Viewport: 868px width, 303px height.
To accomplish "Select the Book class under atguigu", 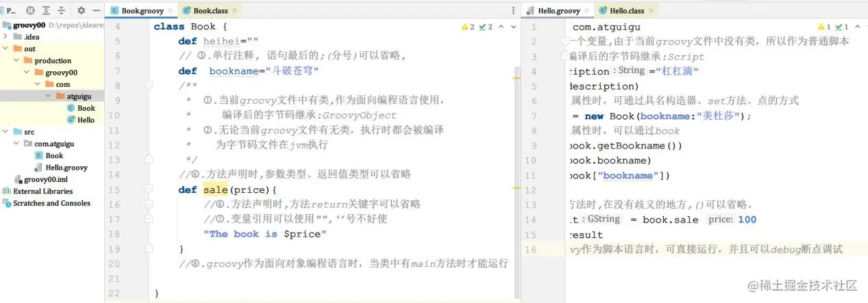I will pyautogui.click(x=81, y=108).
